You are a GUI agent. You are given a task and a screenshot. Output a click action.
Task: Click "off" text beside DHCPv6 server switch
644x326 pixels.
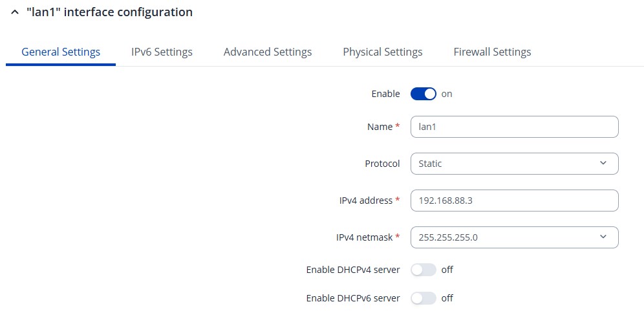tap(447, 298)
